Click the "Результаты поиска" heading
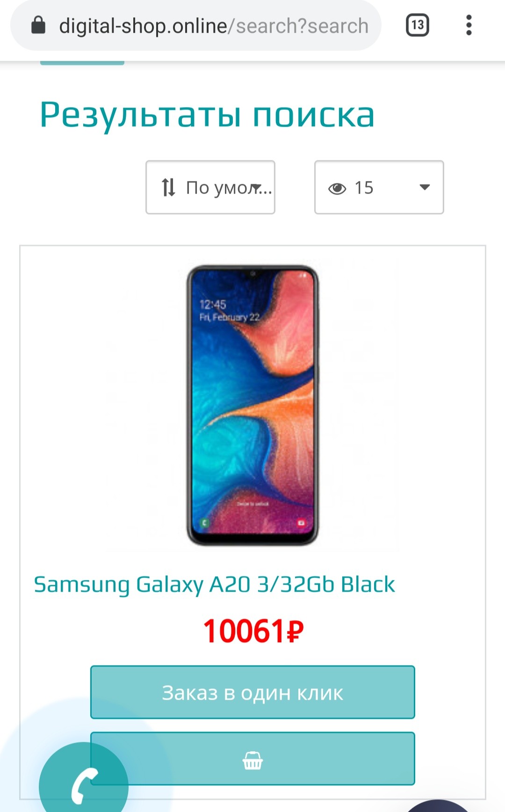The height and width of the screenshot is (812, 505). pos(207,115)
